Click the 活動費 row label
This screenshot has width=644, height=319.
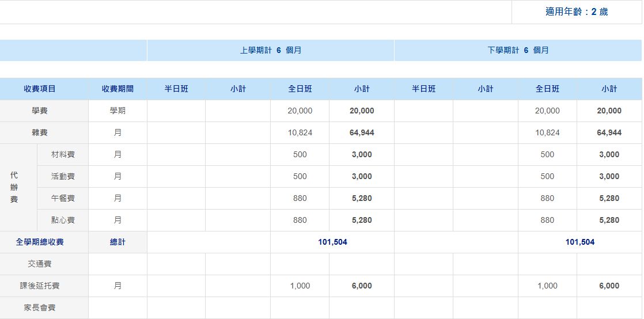click(63, 176)
